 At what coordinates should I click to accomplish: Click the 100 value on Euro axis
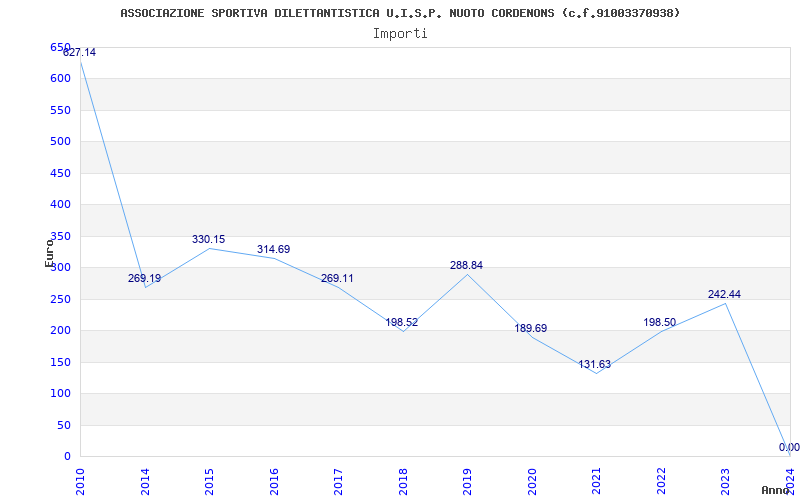click(x=60, y=394)
